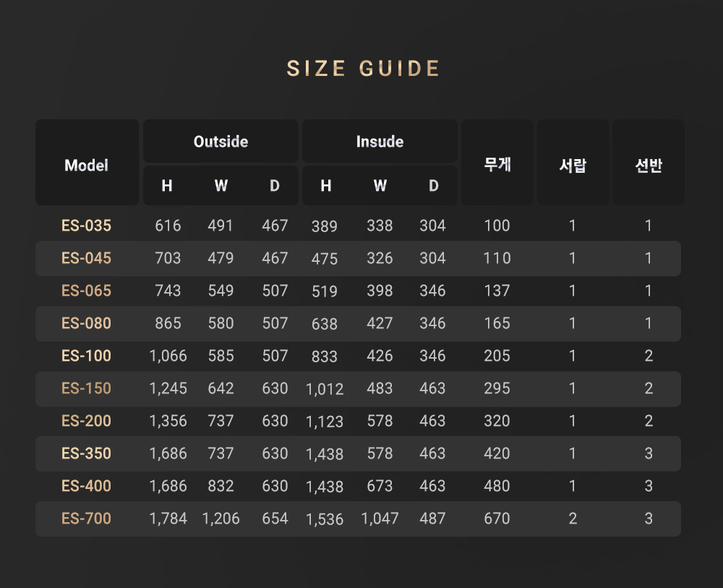
Task: Choose the ES-150 model label
Action: tap(87, 388)
